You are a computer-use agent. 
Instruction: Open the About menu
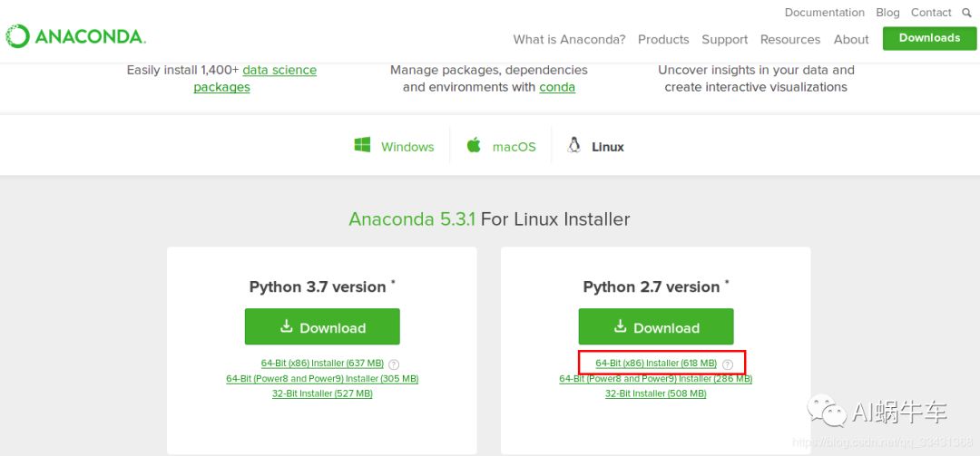[x=851, y=39]
